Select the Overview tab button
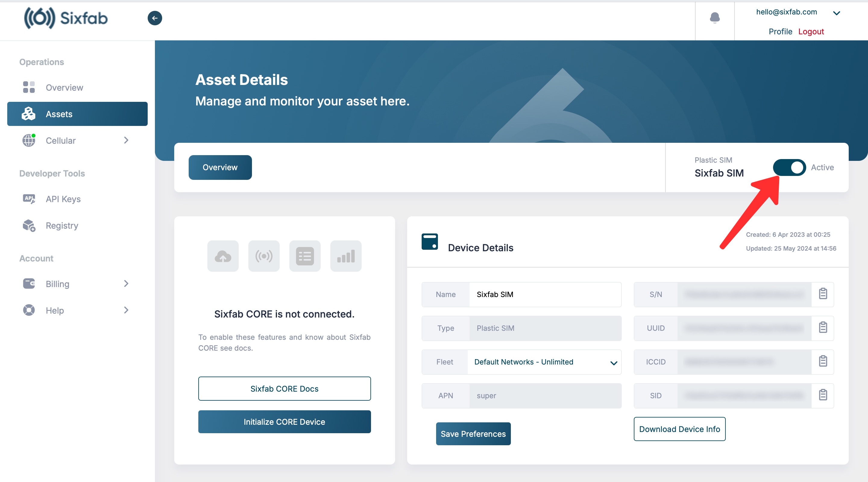 (220, 167)
